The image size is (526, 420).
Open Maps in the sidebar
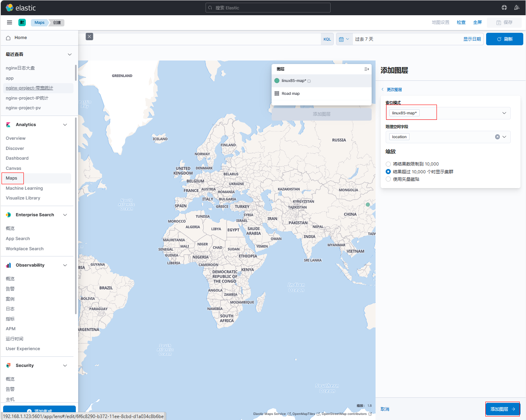tap(12, 178)
